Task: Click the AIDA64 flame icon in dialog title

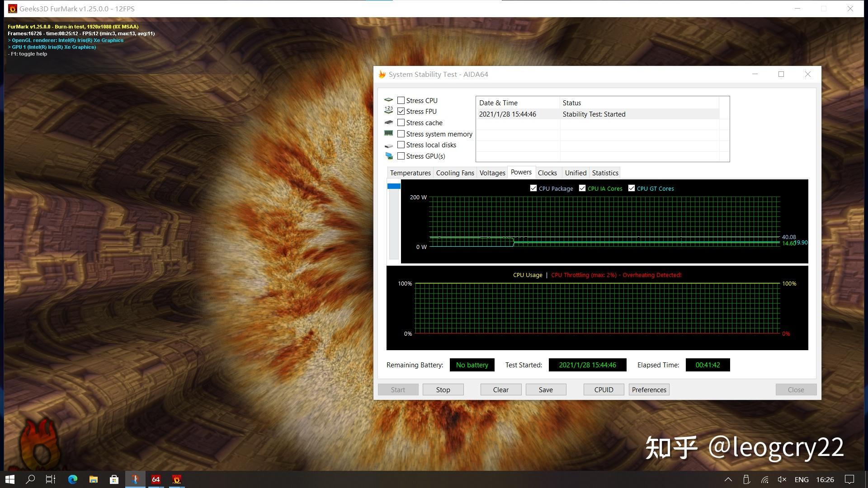Action: click(x=382, y=75)
